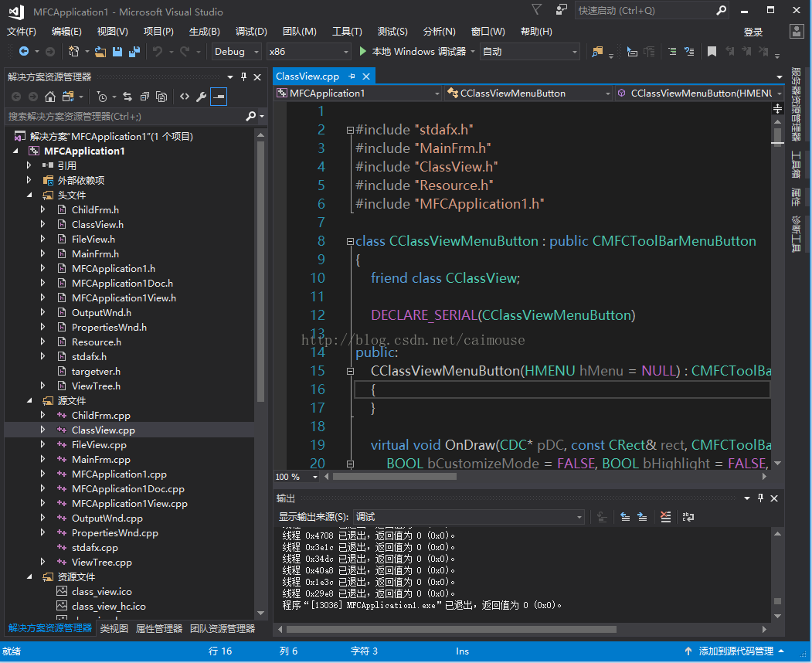The image size is (812, 663).
Task: Go to next message in Output panel
Action: coord(642,516)
